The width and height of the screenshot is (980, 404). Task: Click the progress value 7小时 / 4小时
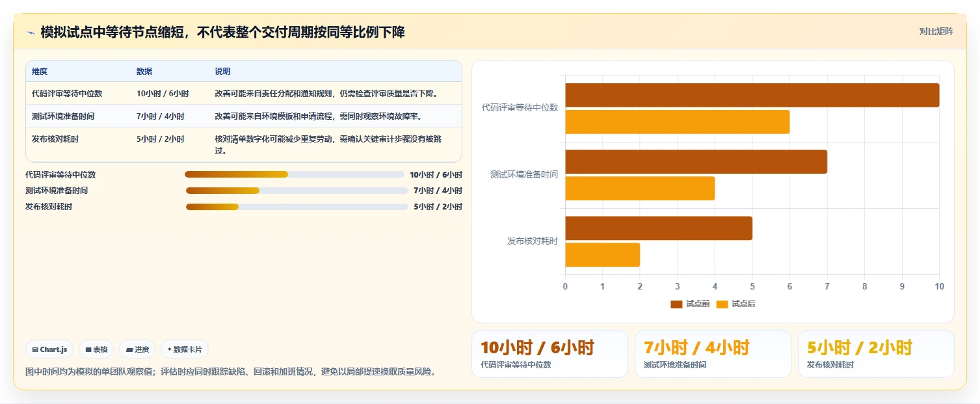pyautogui.click(x=438, y=191)
